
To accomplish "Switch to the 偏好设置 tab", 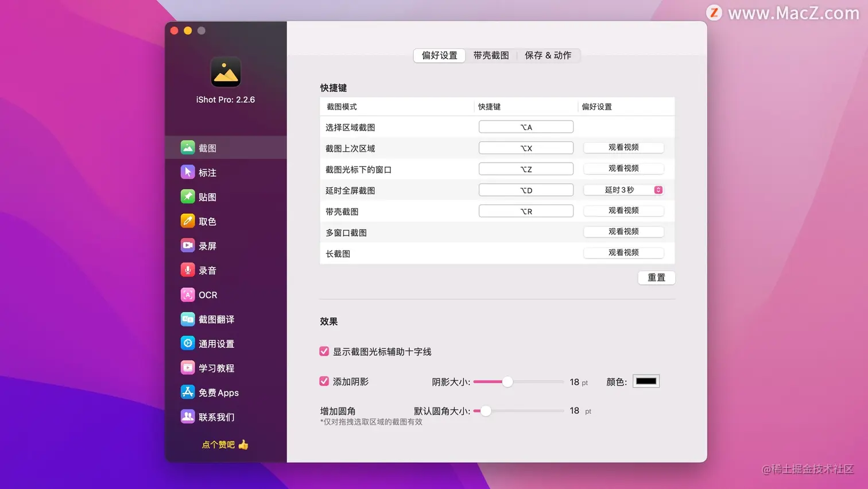I will [x=439, y=55].
